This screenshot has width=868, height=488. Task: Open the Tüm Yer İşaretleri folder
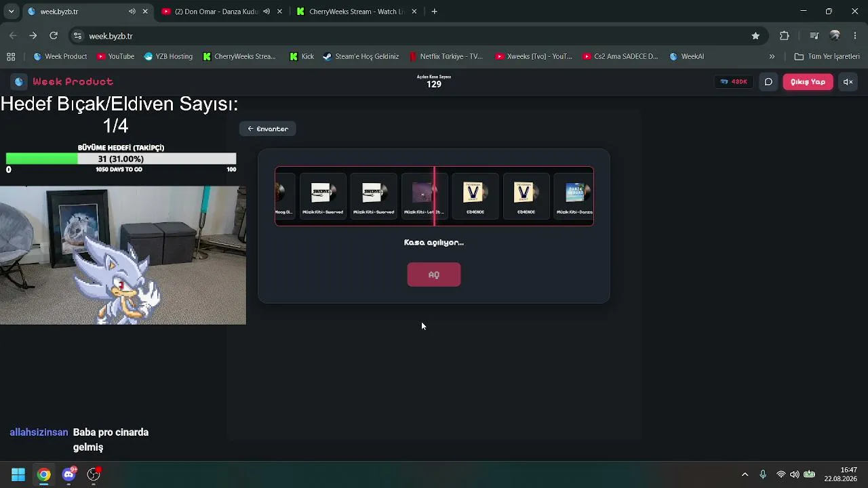pos(827,56)
